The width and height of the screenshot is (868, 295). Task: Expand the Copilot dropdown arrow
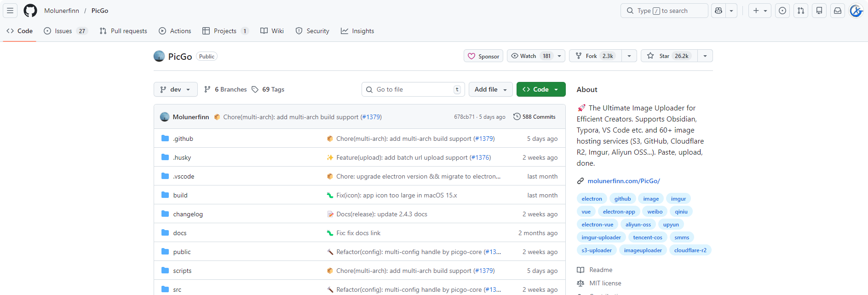click(x=731, y=11)
